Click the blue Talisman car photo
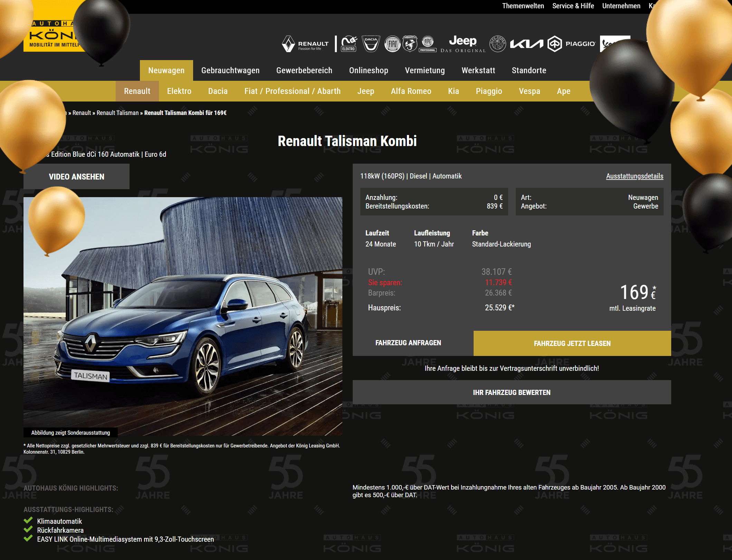The height and width of the screenshot is (560, 732). coord(183,316)
